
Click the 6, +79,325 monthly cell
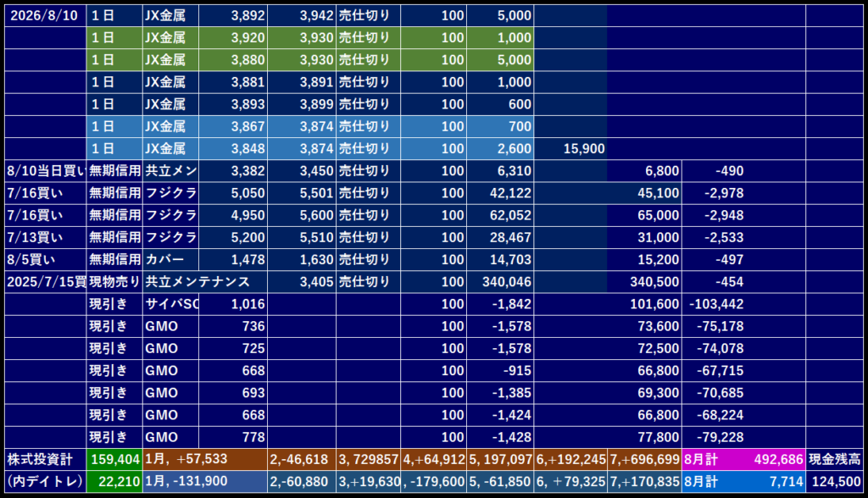point(570,481)
